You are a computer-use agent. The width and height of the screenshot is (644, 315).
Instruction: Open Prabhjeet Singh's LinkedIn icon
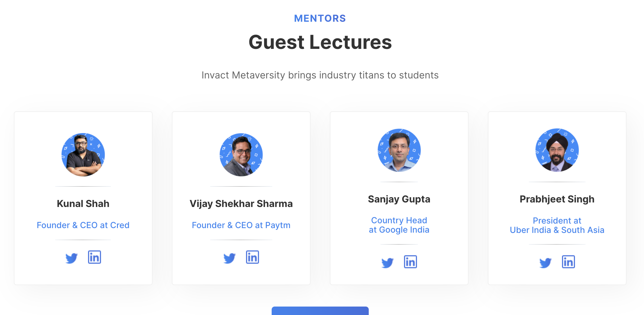[x=568, y=262]
